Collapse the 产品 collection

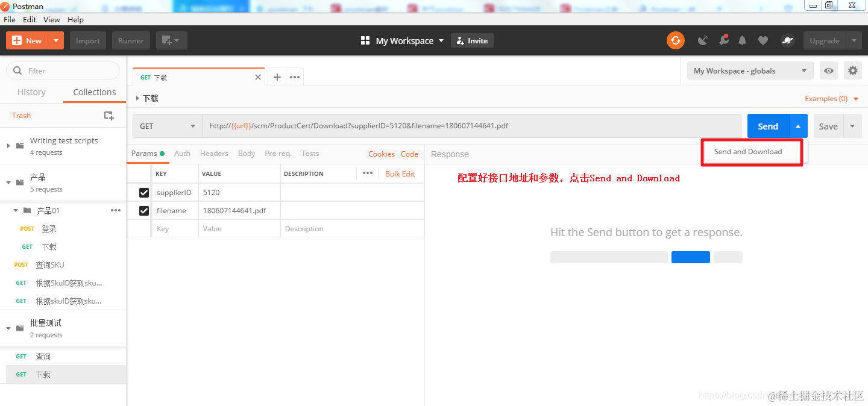pyautogui.click(x=8, y=182)
